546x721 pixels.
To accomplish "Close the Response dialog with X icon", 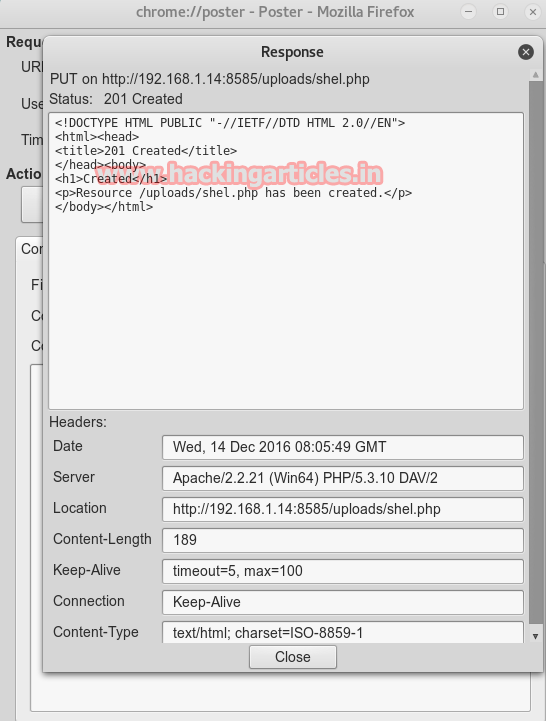I will click(526, 52).
